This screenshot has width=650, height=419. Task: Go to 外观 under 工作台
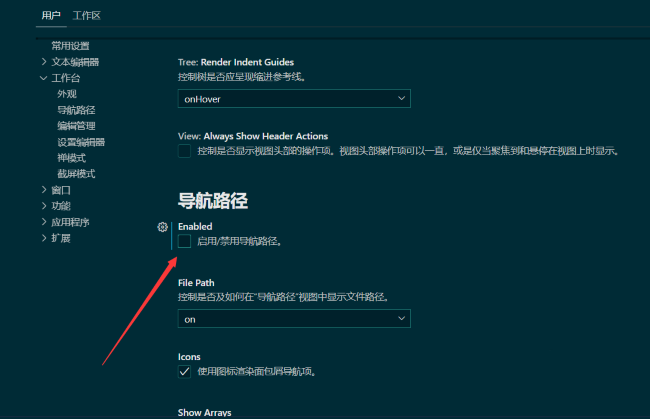click(x=67, y=94)
